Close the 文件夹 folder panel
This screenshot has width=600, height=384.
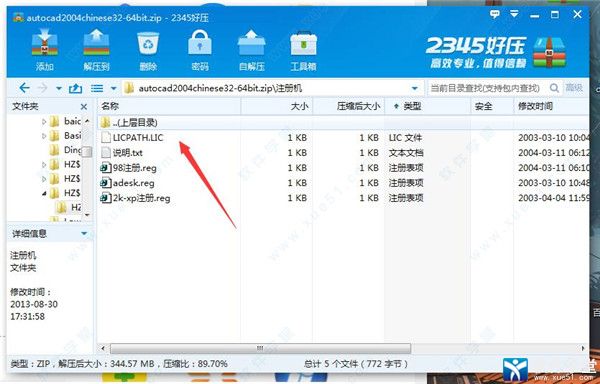coord(84,107)
